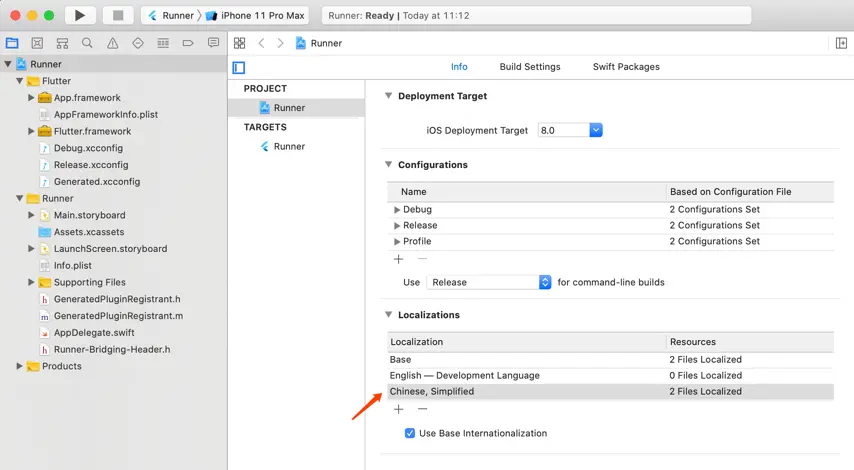854x470 pixels.
Task: Switch to the Swift Packages tab
Action: tap(626, 66)
